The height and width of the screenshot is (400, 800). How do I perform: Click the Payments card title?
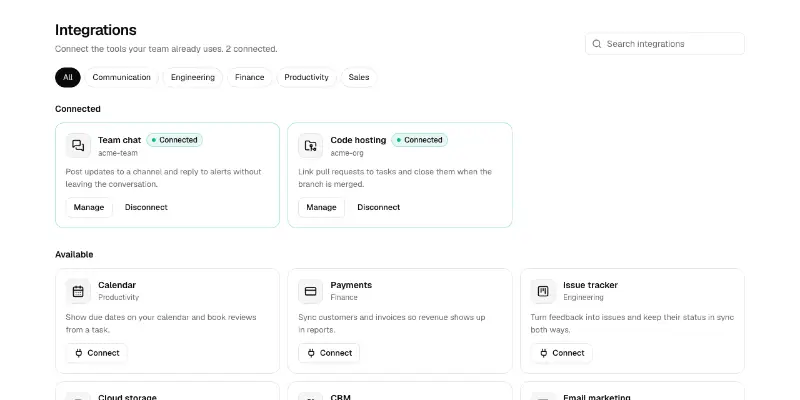(351, 285)
